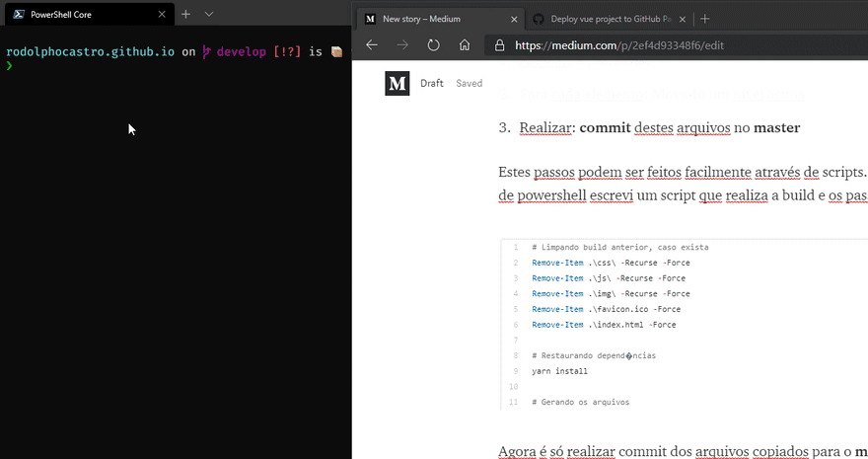
Task: Click the 'yarn install' code line
Action: click(559, 371)
